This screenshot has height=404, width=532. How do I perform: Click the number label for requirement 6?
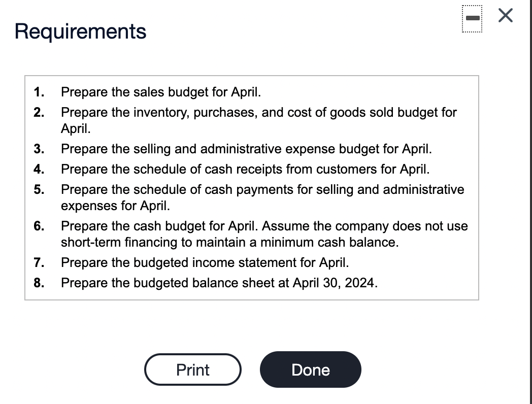pos(39,226)
